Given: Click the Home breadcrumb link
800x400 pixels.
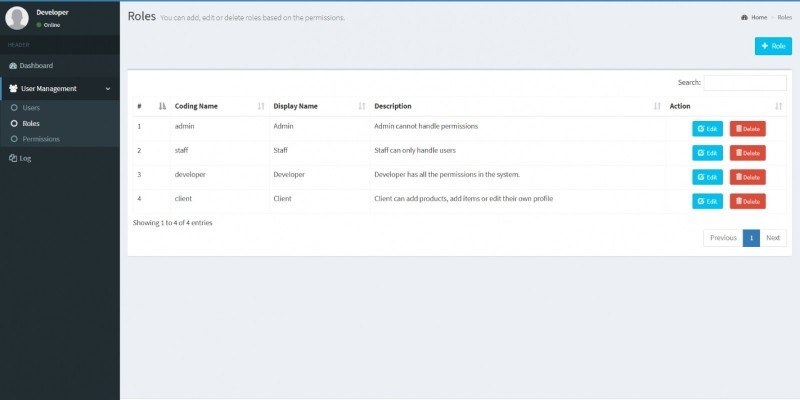Looking at the screenshot, I should pos(758,18).
